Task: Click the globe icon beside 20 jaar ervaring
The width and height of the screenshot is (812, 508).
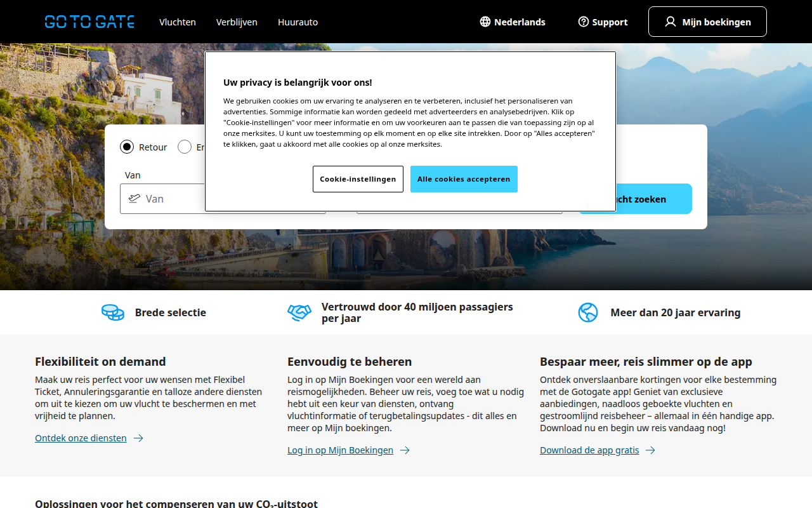Action: (588, 312)
